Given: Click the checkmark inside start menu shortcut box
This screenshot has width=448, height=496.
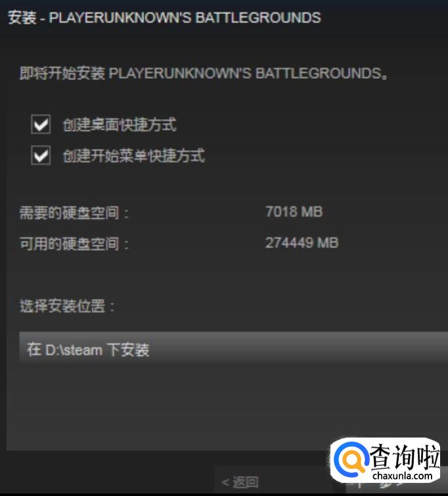Looking at the screenshot, I should (41, 156).
